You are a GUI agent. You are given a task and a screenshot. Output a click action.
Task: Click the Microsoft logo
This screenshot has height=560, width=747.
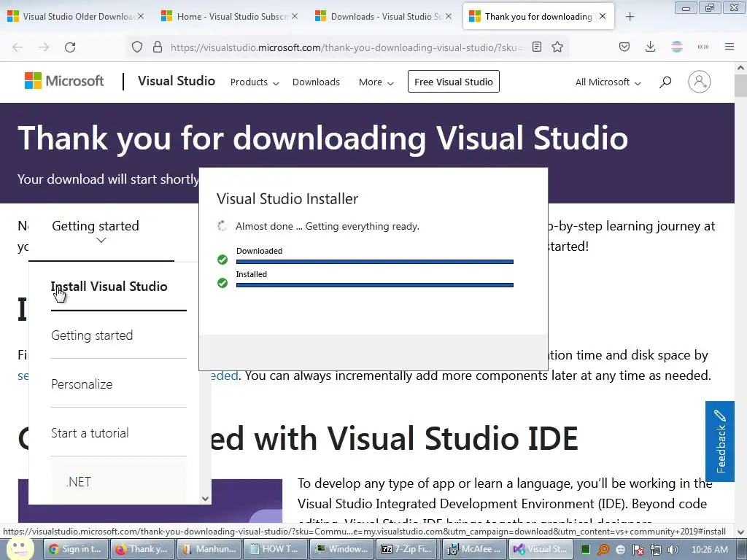click(x=64, y=81)
